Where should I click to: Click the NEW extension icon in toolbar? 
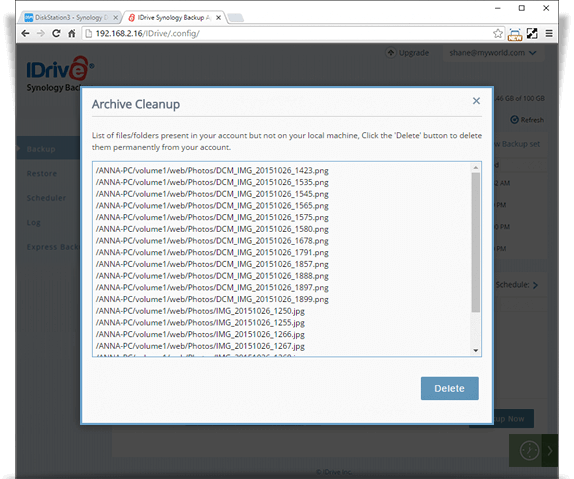point(515,34)
